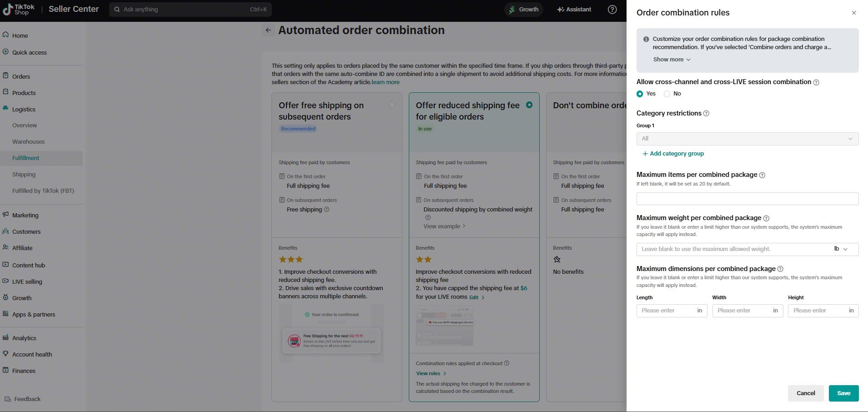Click back arrow beside Automated order combination
Image resolution: width=868 pixels, height=412 pixels.
[x=268, y=30]
